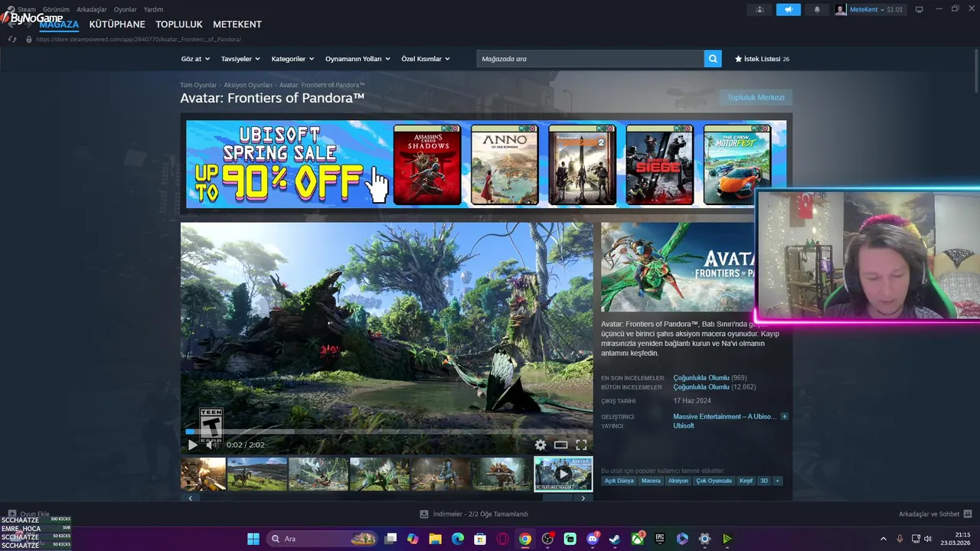Open The Crew Motorfest banner cover
980x551 pixels.
737,165
